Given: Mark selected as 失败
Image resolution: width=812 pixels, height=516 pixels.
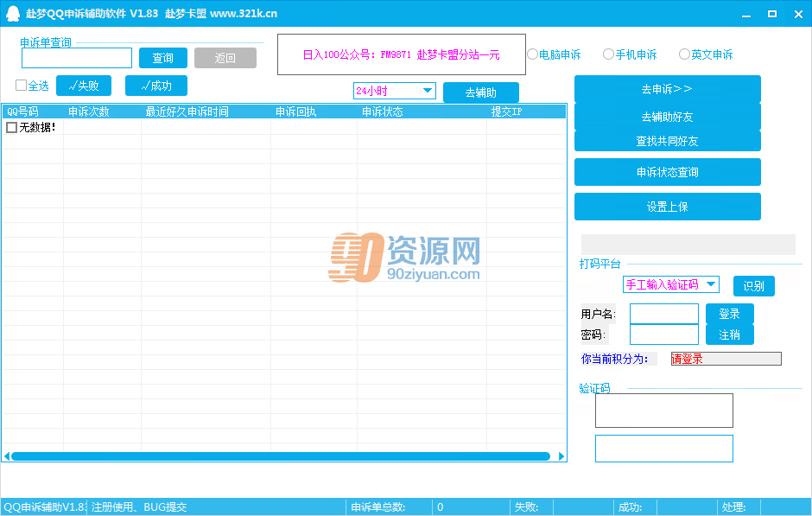Looking at the screenshot, I should click(x=84, y=86).
